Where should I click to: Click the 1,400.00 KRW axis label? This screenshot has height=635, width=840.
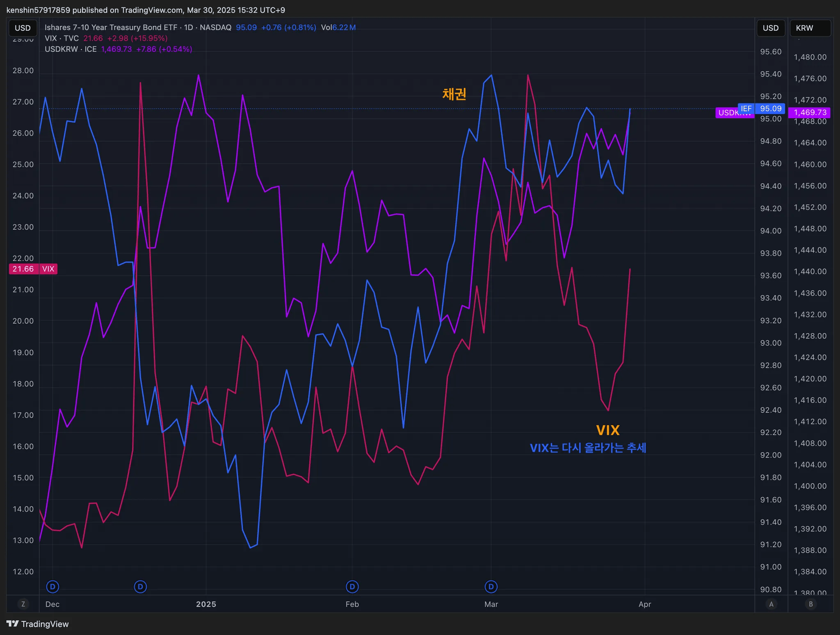click(810, 486)
